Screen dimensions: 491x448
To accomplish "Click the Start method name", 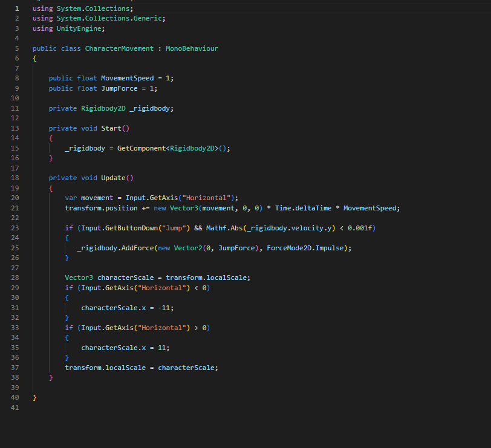I will tap(111, 128).
